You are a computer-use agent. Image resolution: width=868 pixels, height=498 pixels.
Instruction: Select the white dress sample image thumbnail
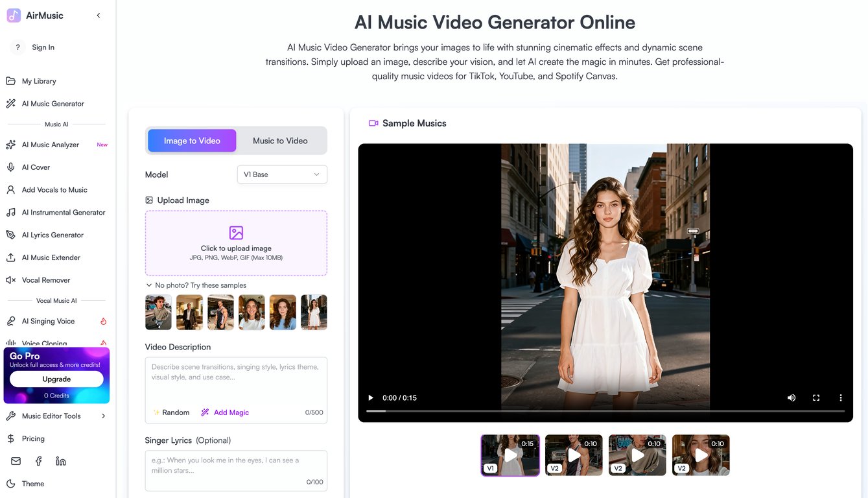(x=314, y=312)
